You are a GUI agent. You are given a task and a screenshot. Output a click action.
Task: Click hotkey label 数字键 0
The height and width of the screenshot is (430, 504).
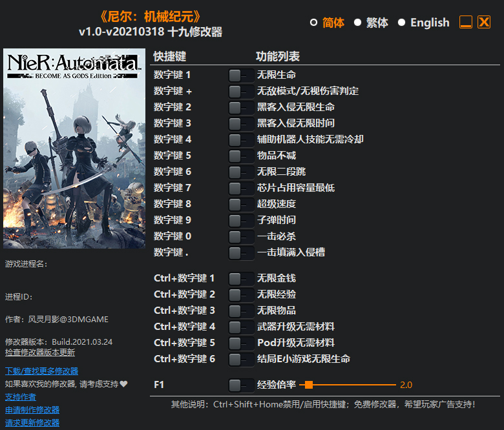[173, 236]
